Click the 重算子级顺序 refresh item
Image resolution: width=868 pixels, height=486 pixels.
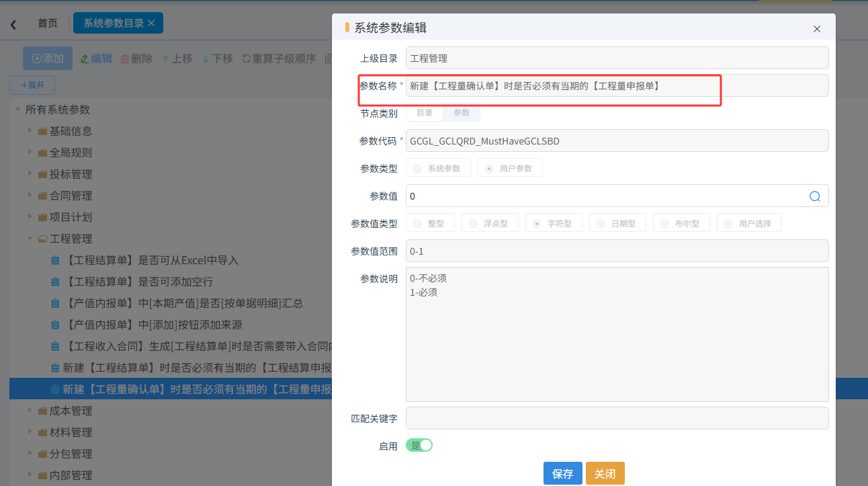tap(279, 58)
